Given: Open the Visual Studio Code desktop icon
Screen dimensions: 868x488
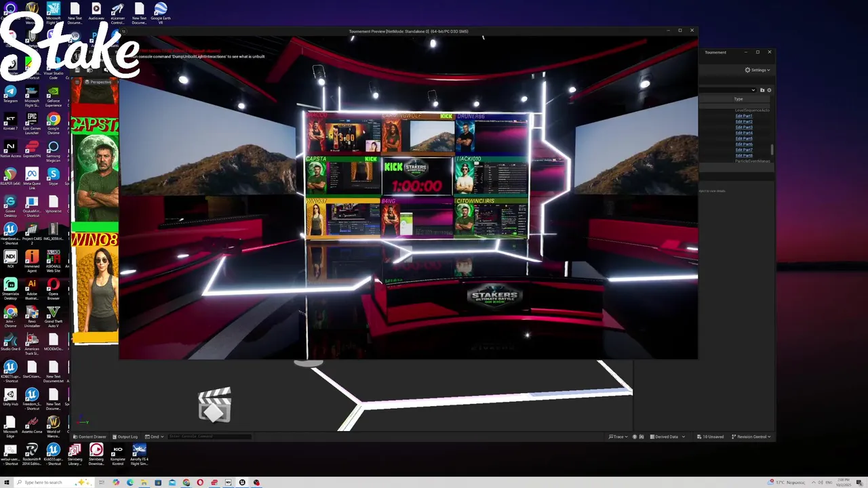Looking at the screenshot, I should 53,69.
